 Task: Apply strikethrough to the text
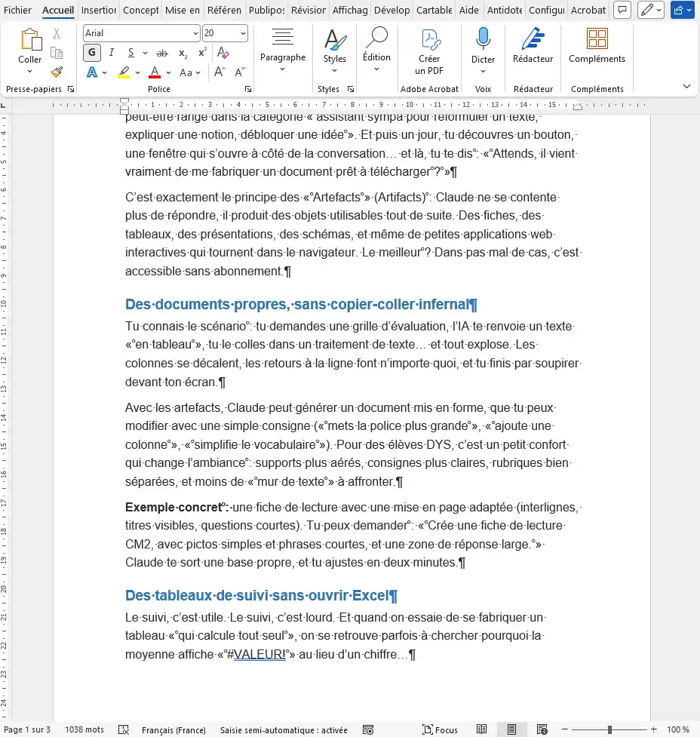pos(163,53)
